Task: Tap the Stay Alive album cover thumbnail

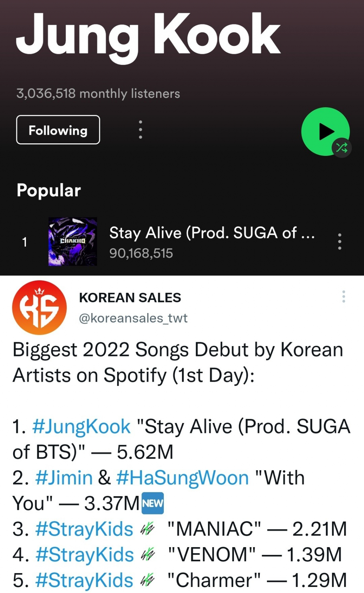Action: 73,242
